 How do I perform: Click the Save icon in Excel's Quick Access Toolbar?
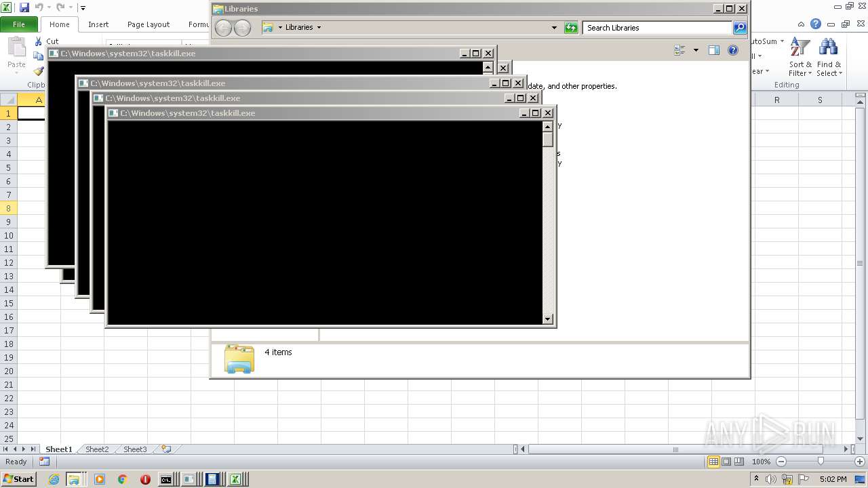(x=24, y=7)
